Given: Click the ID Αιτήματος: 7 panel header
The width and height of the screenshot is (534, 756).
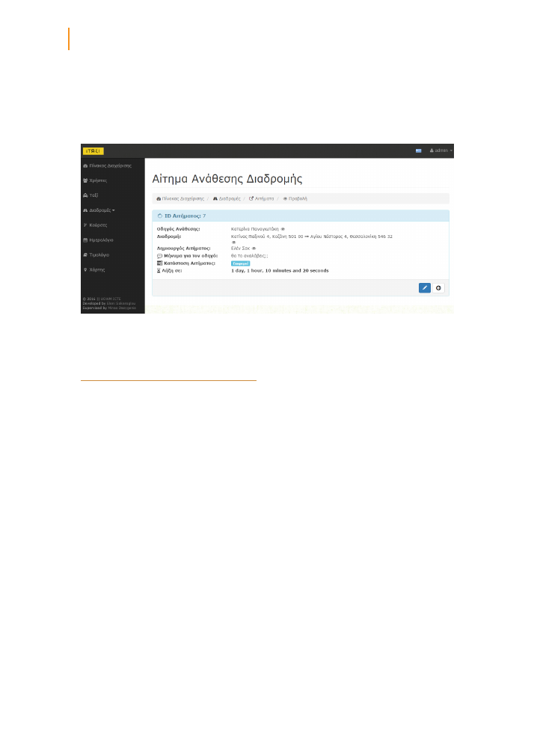Looking at the screenshot, I should click(x=301, y=216).
